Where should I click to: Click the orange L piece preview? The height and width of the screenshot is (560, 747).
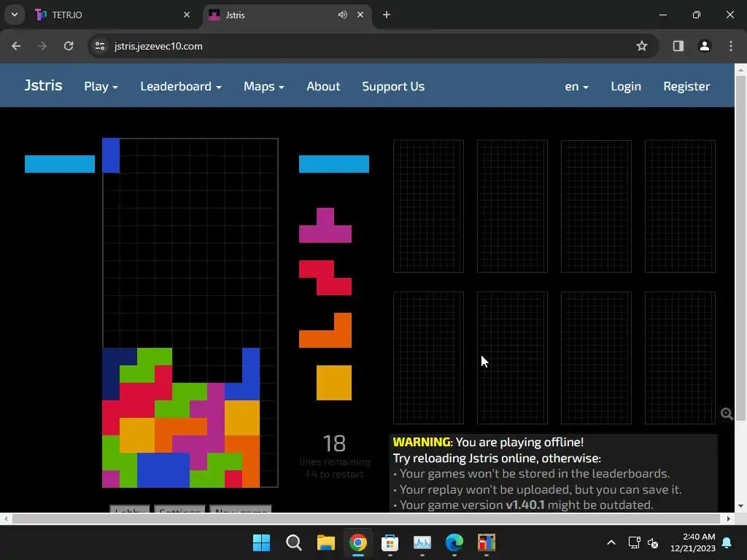325,330
